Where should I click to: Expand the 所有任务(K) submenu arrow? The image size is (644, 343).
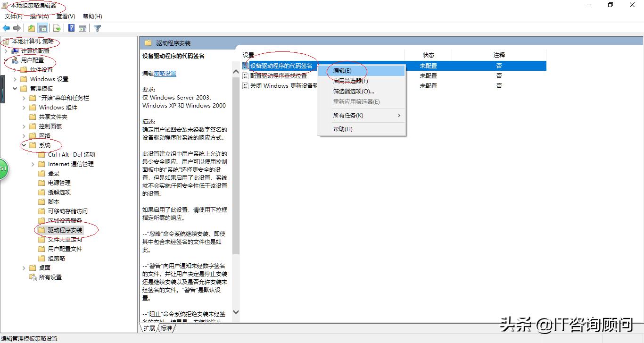click(x=399, y=115)
